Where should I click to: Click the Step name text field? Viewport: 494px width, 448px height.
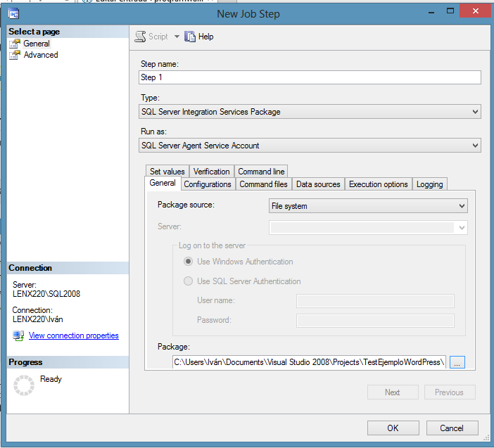click(310, 77)
